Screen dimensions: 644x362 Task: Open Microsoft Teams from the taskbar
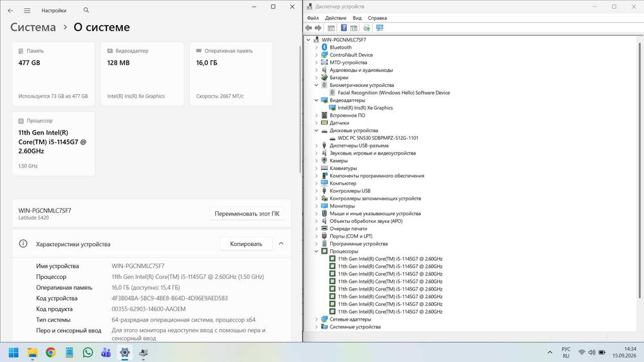point(106,352)
